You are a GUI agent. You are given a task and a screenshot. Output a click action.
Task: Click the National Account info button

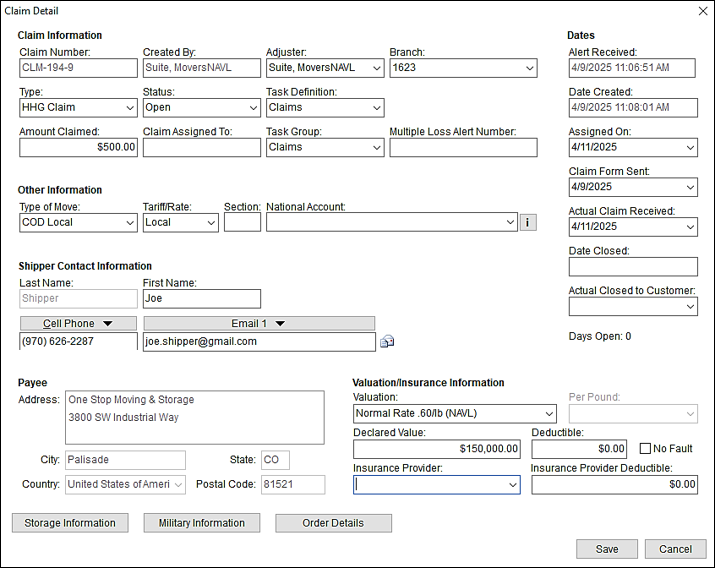529,222
